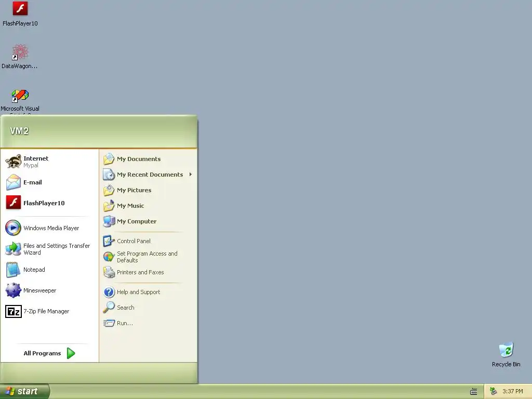This screenshot has width=532, height=399.
Task: Click the My Computer monitor icon
Action: [x=109, y=221]
